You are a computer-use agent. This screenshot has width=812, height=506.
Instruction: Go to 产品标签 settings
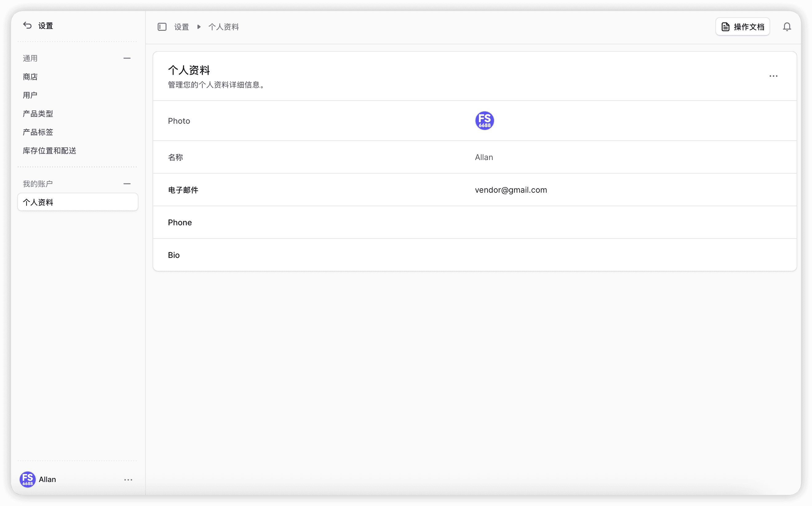(x=38, y=132)
